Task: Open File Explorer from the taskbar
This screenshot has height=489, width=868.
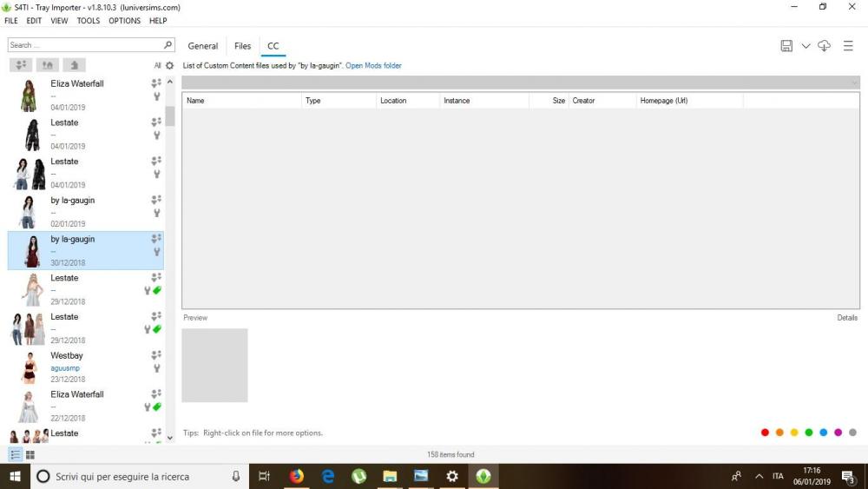Action: [x=390, y=476]
